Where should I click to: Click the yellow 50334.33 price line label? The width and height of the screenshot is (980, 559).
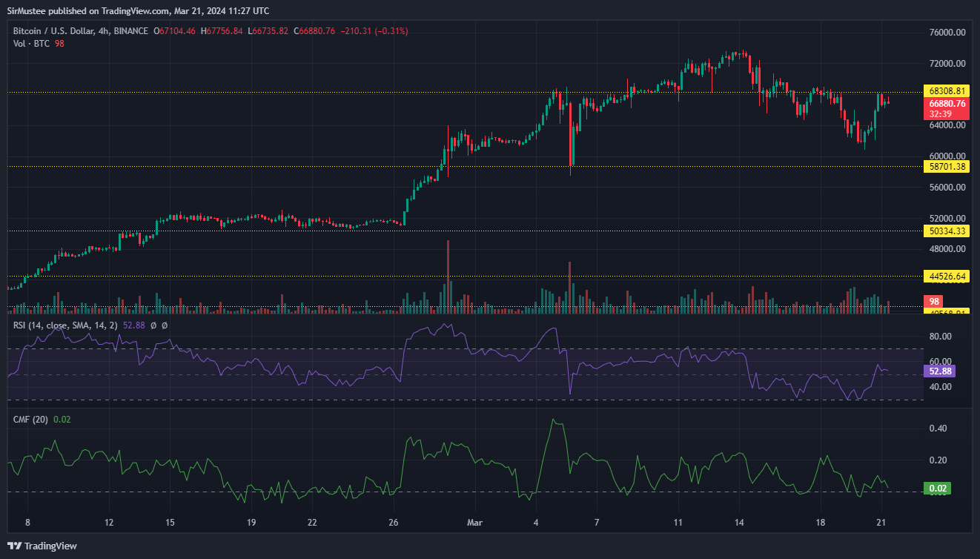tap(947, 231)
